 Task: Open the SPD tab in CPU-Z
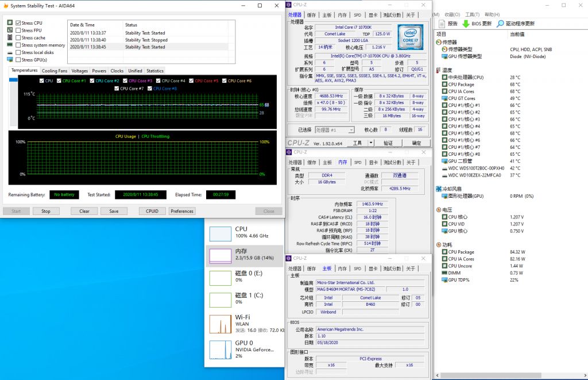(x=357, y=14)
